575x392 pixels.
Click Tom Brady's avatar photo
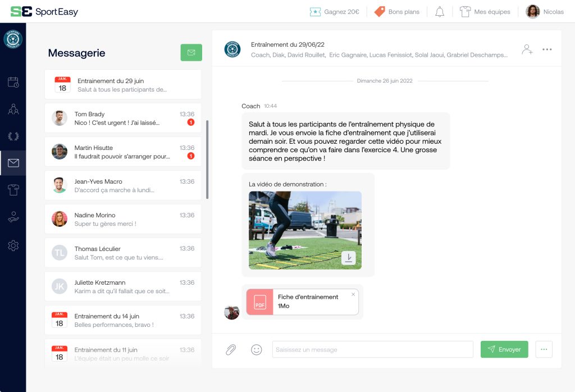[60, 118]
